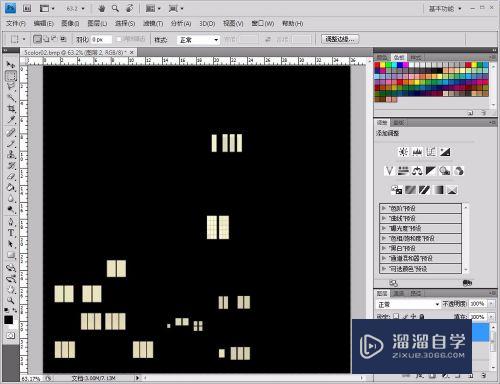The width and height of the screenshot is (500, 384).
Task: Open the layer blend mode dropdown
Action: click(x=408, y=304)
